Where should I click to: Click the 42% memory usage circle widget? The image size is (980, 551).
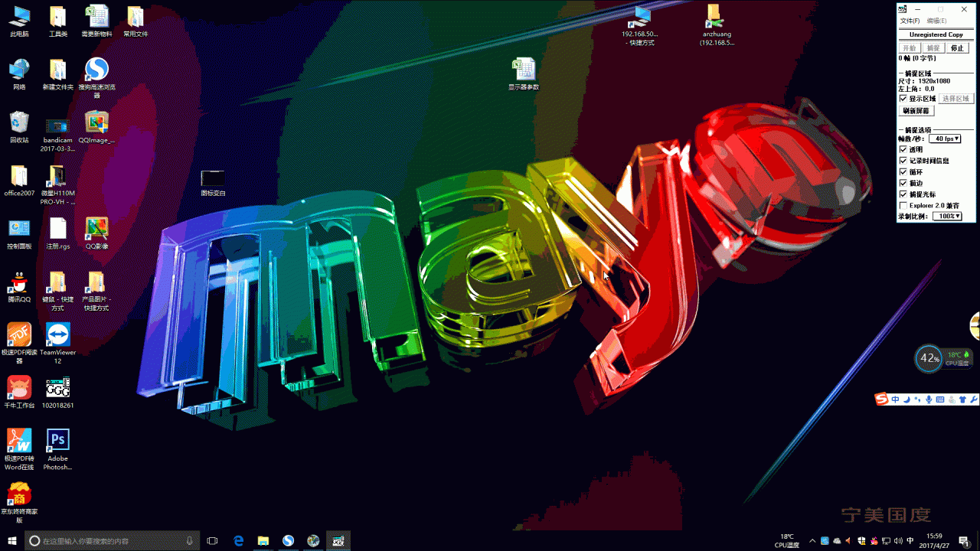(929, 358)
